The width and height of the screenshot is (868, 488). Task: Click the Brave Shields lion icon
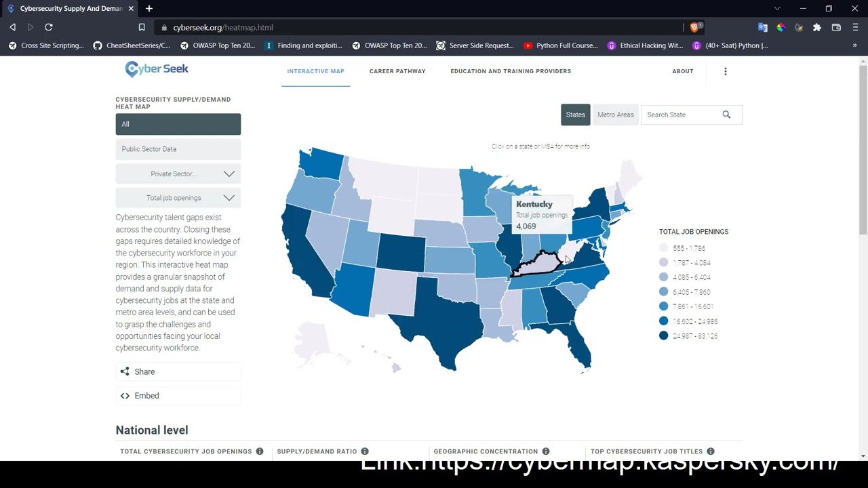click(694, 27)
